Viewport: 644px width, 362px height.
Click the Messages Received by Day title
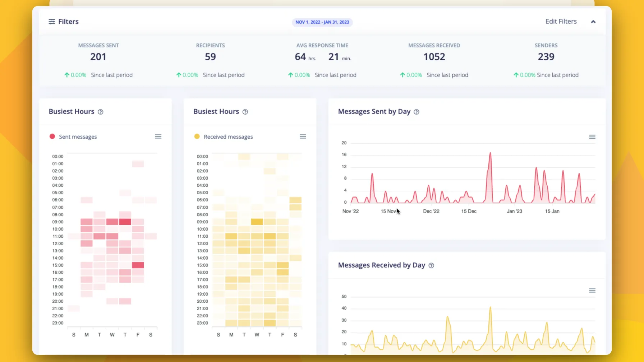click(x=382, y=265)
